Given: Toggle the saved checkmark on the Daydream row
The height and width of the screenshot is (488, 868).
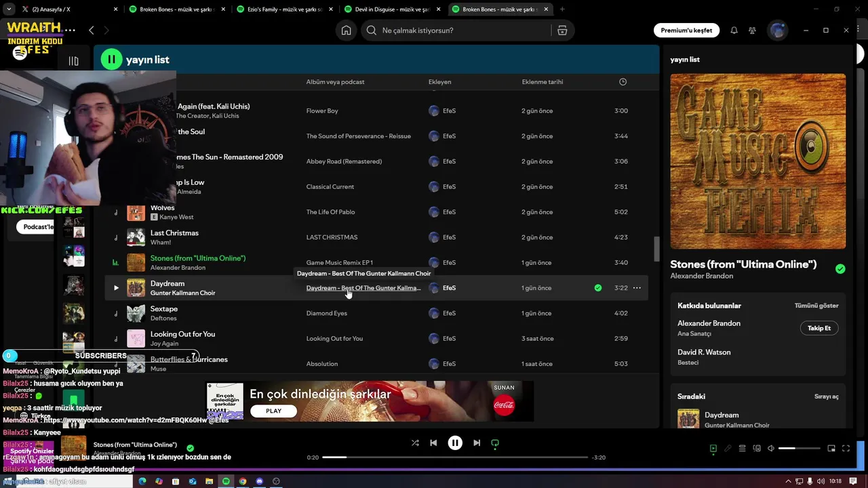Looking at the screenshot, I should click(x=597, y=288).
